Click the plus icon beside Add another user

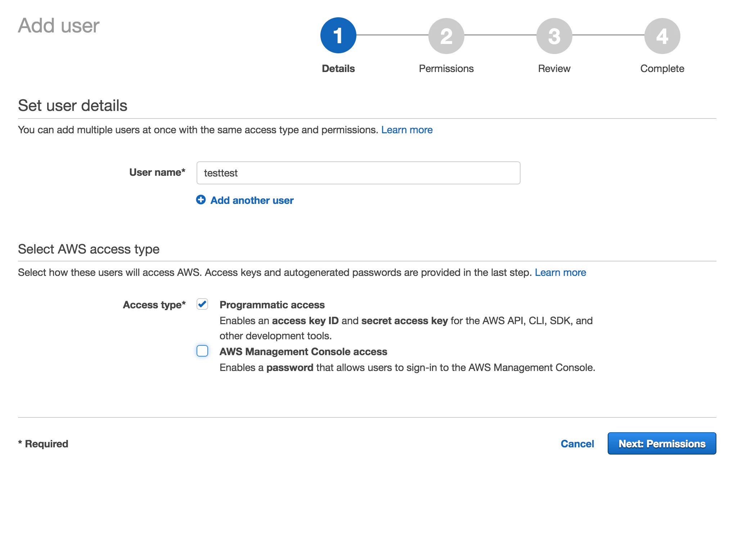tap(201, 200)
